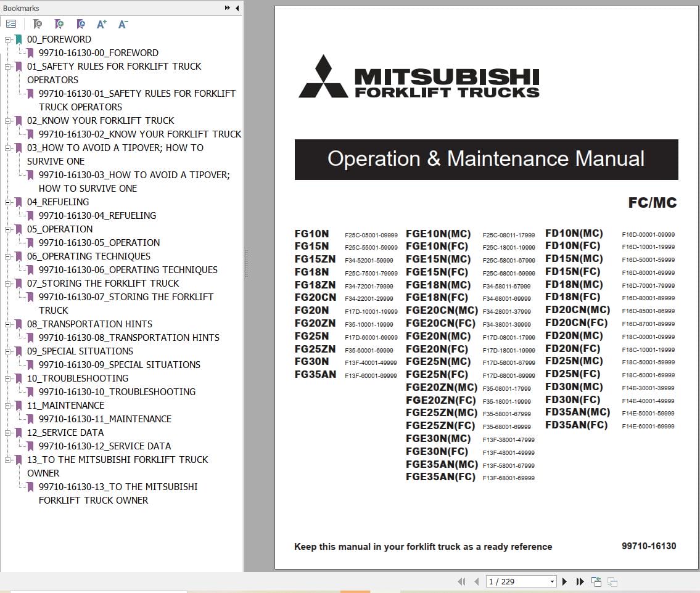The width and height of the screenshot is (700, 593).
Task: Increase bookmark text size with A+
Action: click(102, 24)
